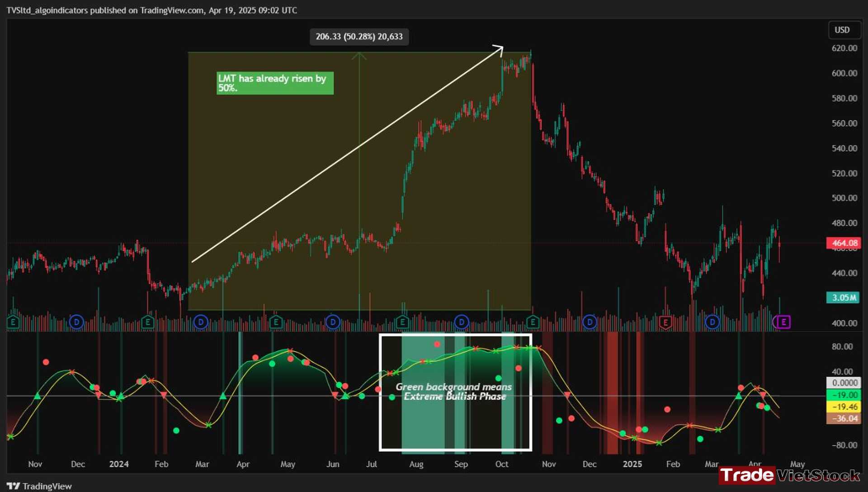Click the 80.00 indicator scale label

tap(842, 346)
